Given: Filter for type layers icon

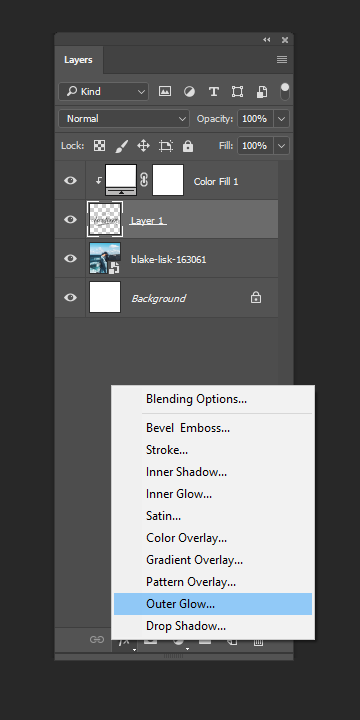Looking at the screenshot, I should click(214, 91).
